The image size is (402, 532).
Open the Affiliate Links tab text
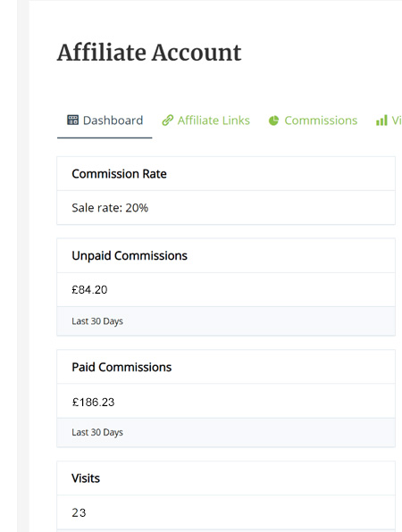[x=214, y=121]
